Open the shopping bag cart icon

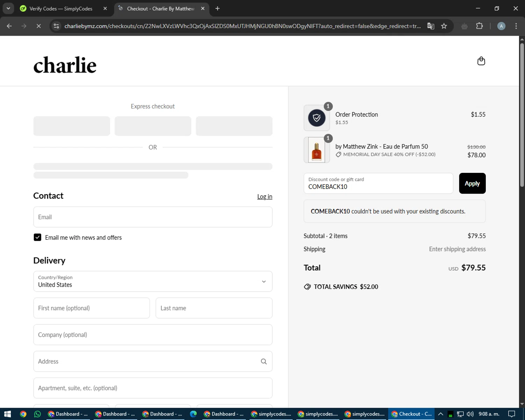coord(481,61)
